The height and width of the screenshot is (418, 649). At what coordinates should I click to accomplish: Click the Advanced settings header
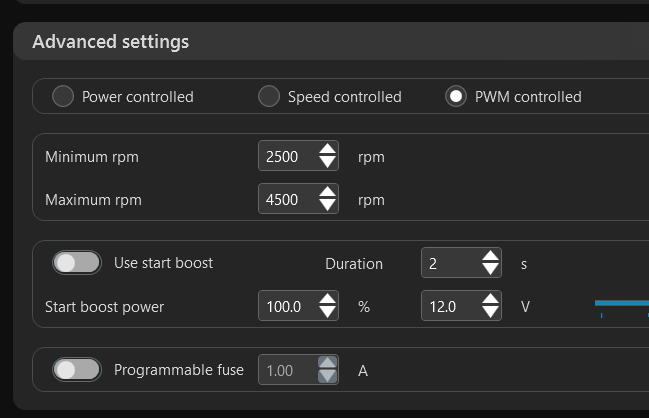(x=110, y=42)
